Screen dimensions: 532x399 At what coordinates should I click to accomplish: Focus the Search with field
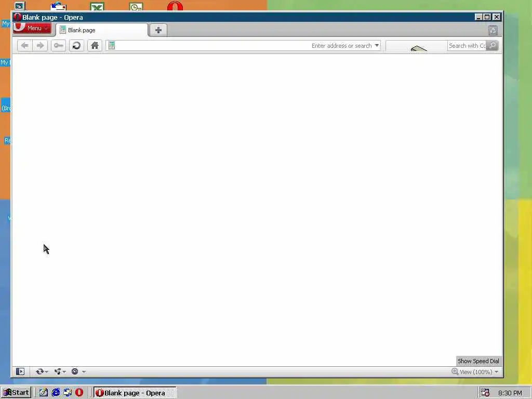pyautogui.click(x=467, y=46)
